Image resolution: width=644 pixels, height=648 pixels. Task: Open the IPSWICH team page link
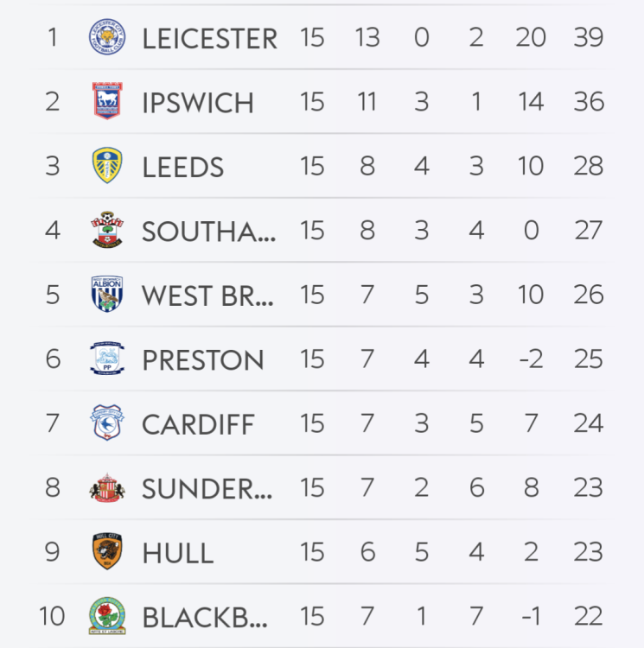[x=198, y=103]
